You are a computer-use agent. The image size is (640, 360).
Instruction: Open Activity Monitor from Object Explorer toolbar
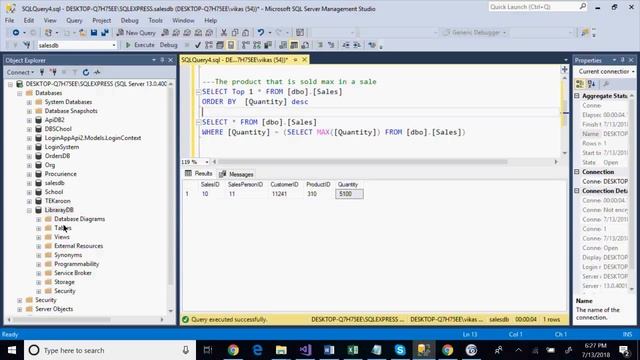[97, 72]
